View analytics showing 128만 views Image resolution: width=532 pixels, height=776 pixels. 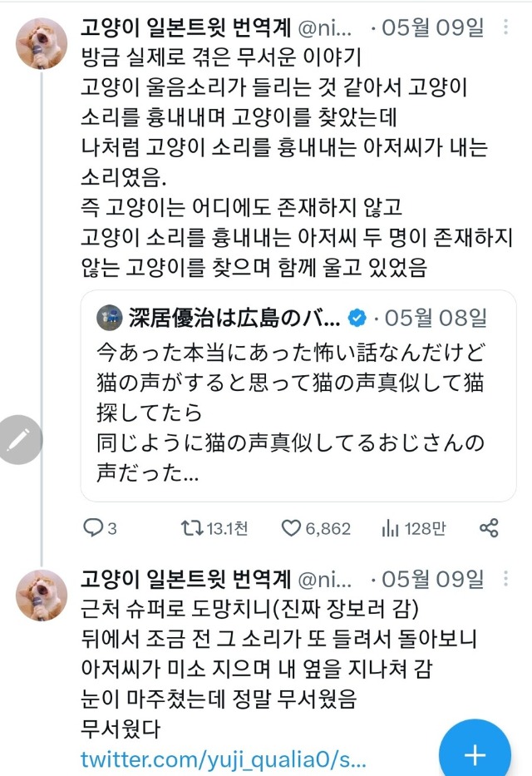coord(391,527)
